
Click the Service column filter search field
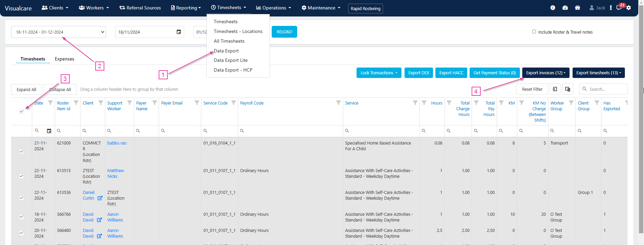click(381, 131)
